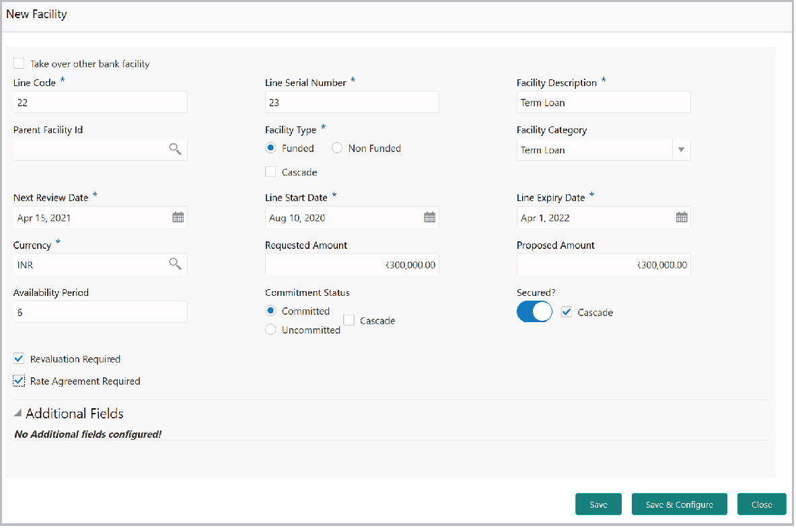Click the Close button
The image size is (796, 532).
[x=762, y=504]
